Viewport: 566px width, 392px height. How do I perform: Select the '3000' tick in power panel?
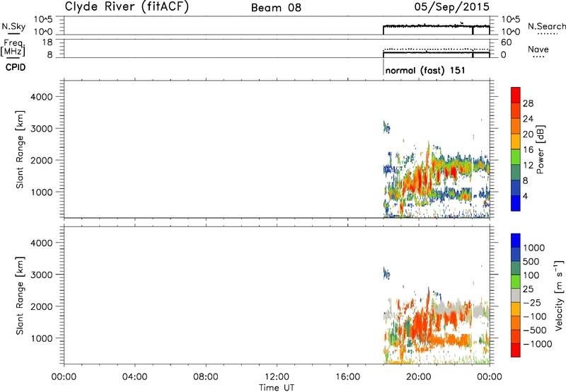41,129
